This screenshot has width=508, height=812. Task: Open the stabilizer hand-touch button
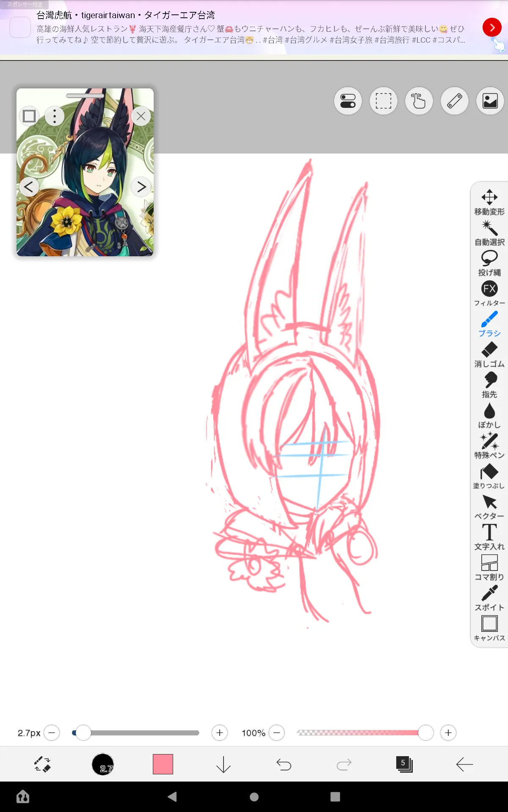pyautogui.click(x=419, y=101)
